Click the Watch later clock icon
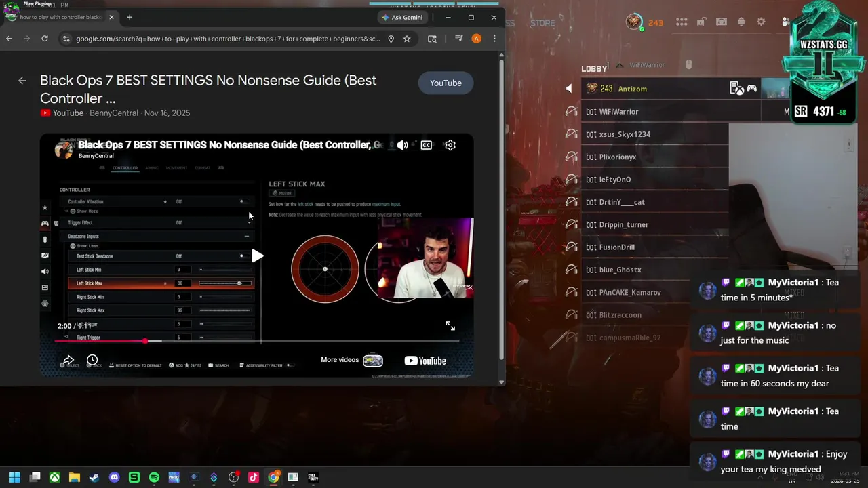868x488 pixels. (92, 360)
